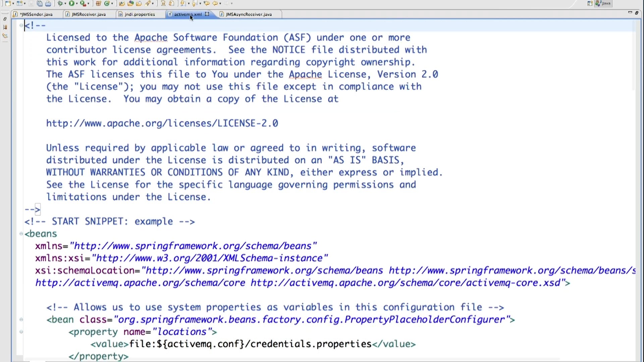
Task: Open the External Tools dropdown arrow
Action: pyautogui.click(x=88, y=4)
